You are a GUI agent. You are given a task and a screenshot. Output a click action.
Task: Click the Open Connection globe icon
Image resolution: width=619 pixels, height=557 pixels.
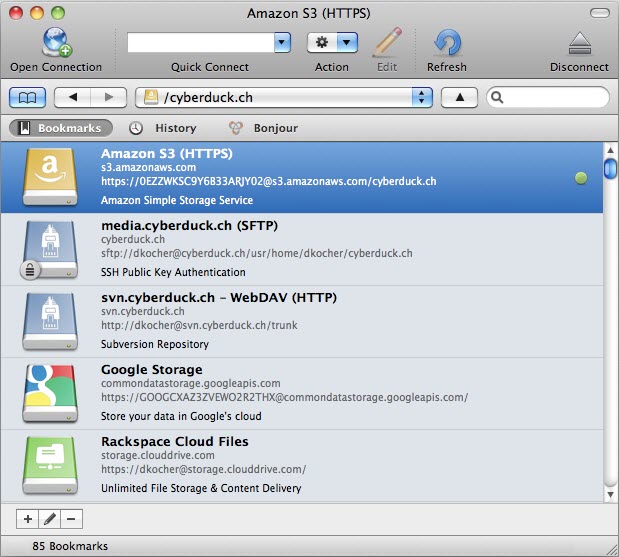point(56,42)
